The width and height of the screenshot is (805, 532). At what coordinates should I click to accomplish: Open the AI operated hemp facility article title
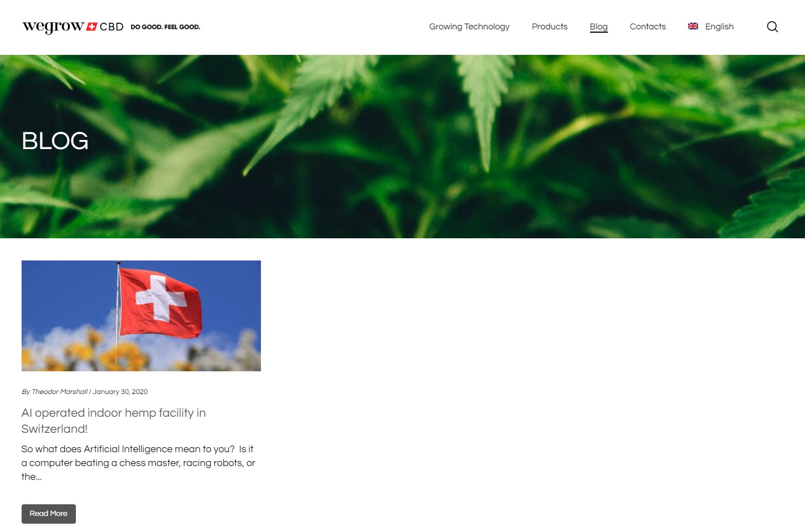(x=114, y=421)
